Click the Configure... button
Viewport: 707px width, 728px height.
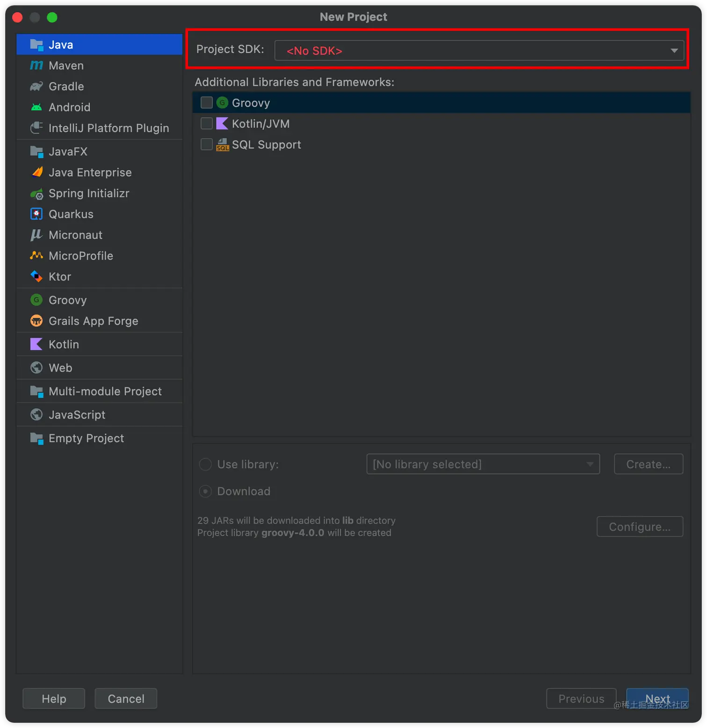click(x=640, y=527)
